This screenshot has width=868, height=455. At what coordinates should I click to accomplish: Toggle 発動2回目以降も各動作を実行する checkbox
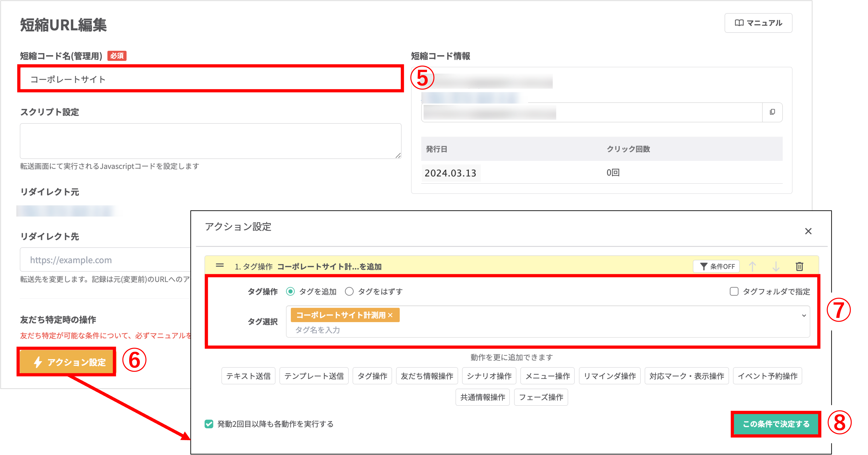click(x=209, y=424)
